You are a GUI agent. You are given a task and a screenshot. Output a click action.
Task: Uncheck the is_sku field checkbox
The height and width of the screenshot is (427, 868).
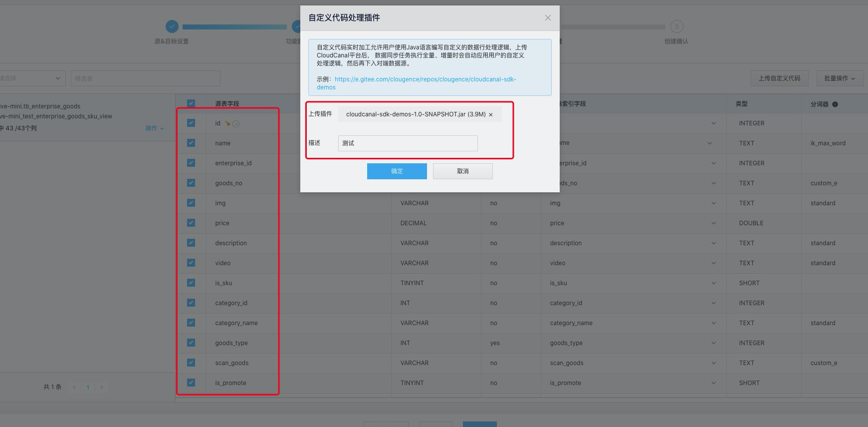(191, 283)
